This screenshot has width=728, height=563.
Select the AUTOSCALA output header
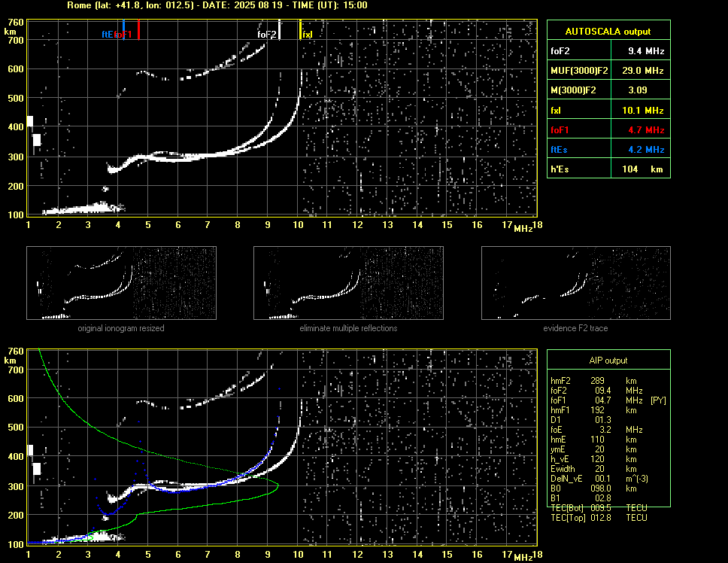(x=608, y=31)
